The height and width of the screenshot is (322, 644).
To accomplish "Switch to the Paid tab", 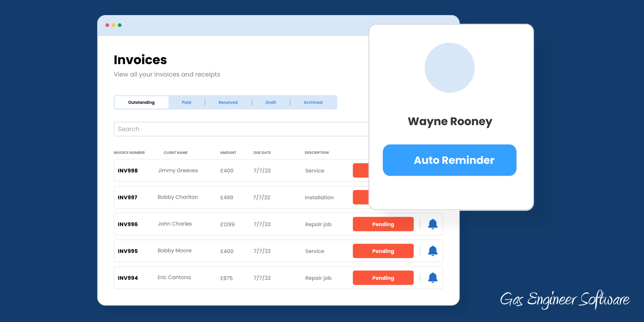I will (186, 102).
